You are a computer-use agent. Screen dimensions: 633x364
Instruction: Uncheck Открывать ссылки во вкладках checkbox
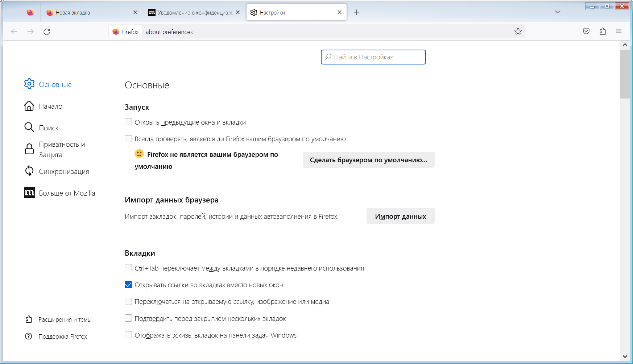click(x=128, y=285)
